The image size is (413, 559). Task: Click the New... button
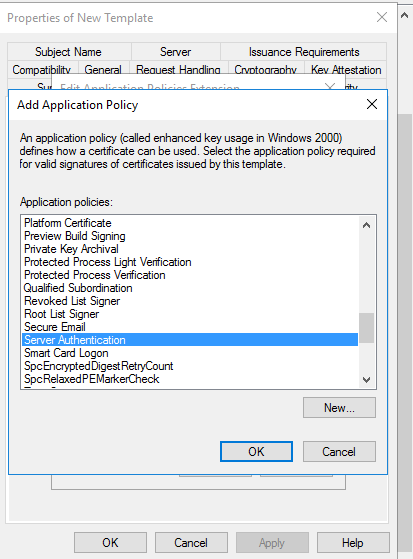(339, 407)
